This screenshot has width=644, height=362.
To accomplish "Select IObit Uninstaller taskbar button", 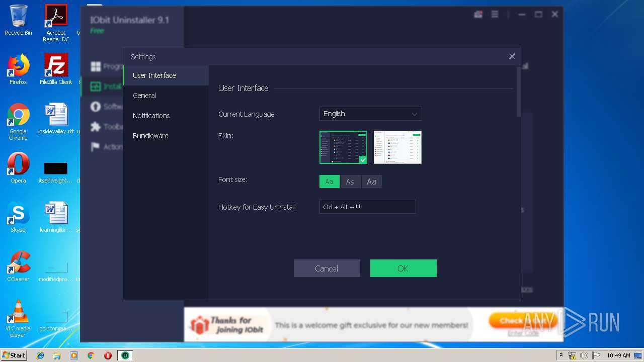I will pos(125,355).
